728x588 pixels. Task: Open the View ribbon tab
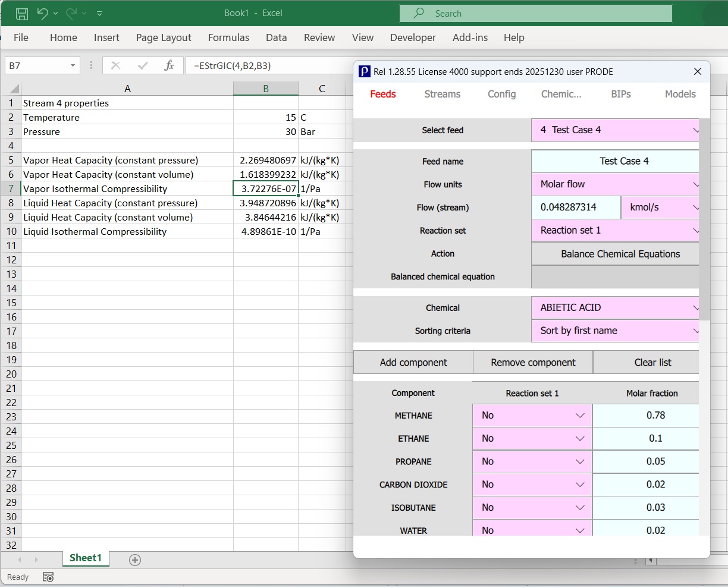(x=363, y=37)
